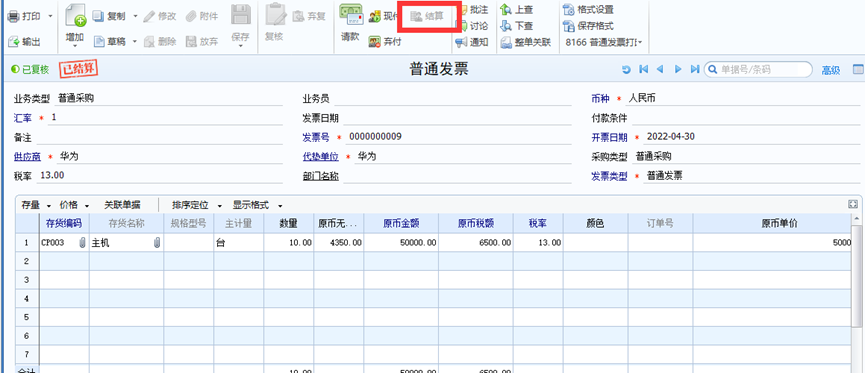The width and height of the screenshot is (865, 373).
Task: Click the 上查 trace-up button
Action: 517,10
